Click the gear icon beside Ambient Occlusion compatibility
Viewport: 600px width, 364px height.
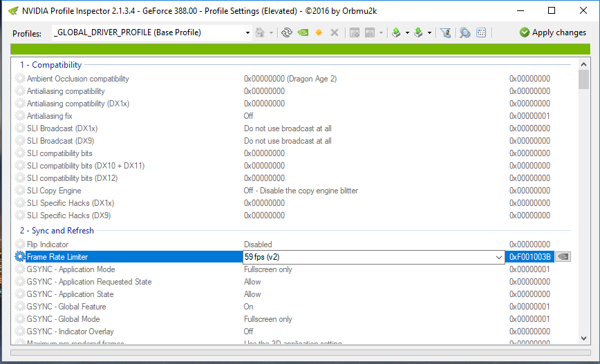(20, 79)
